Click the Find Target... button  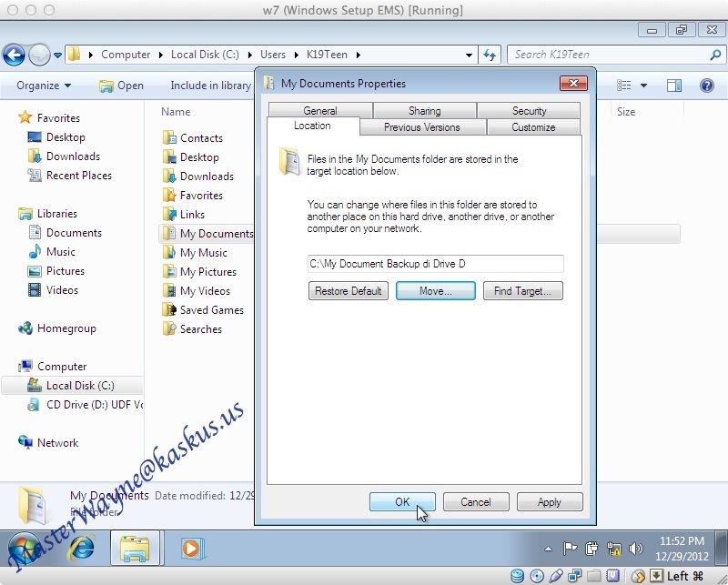522,290
